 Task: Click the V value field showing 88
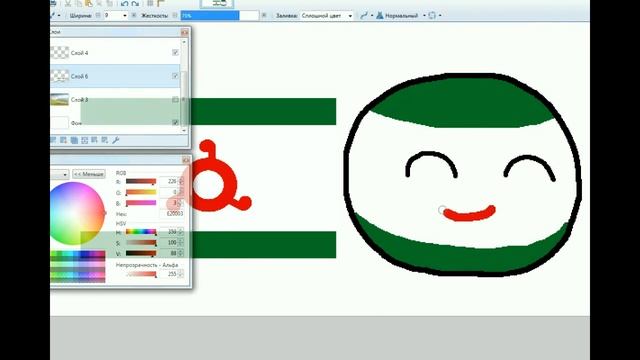169,253
